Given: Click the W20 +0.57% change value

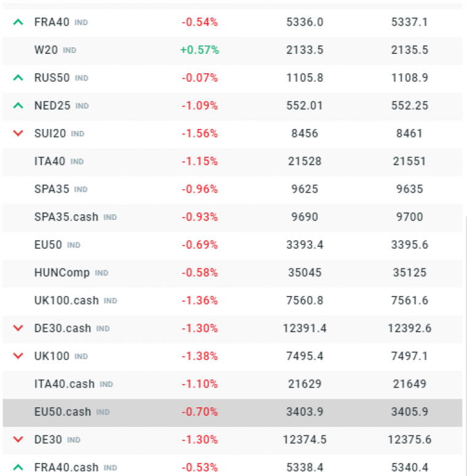Looking at the screenshot, I should pyautogui.click(x=200, y=50).
